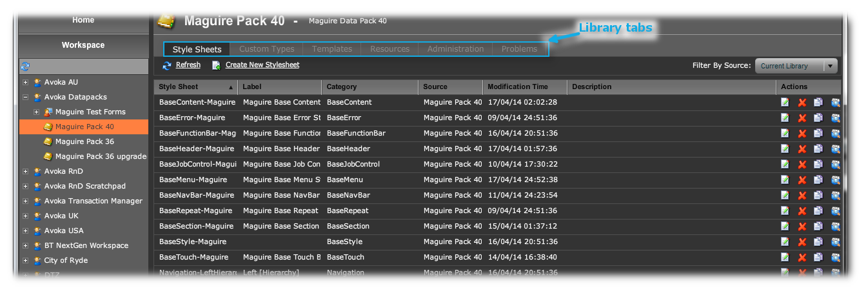The width and height of the screenshot is (868, 297).
Task: Delete the BaseError-Maguire stylesheet
Action: point(802,118)
